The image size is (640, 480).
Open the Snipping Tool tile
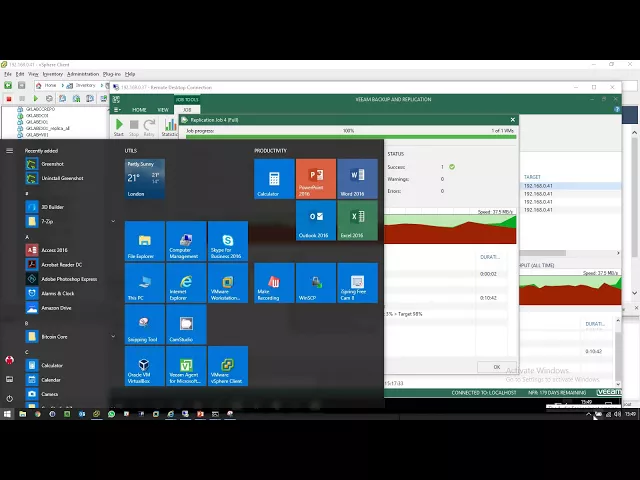(x=144, y=324)
